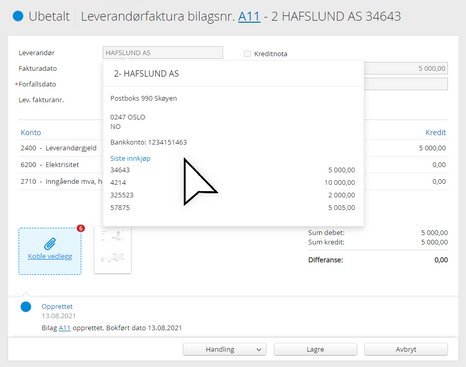
Task: Click the amount 2 000,00 in the popup
Action: tap(342, 195)
